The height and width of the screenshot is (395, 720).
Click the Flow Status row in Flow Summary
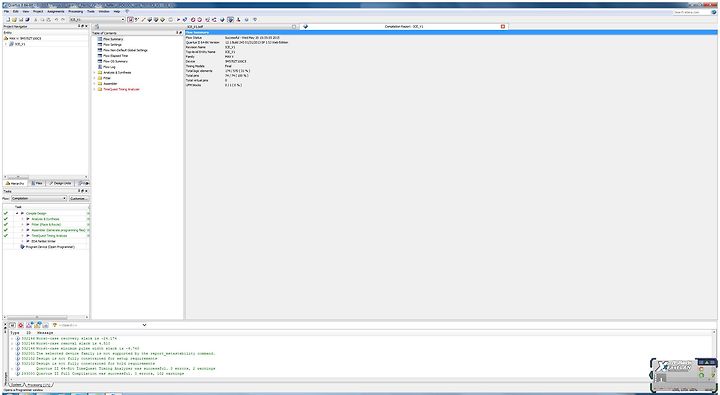(451, 37)
